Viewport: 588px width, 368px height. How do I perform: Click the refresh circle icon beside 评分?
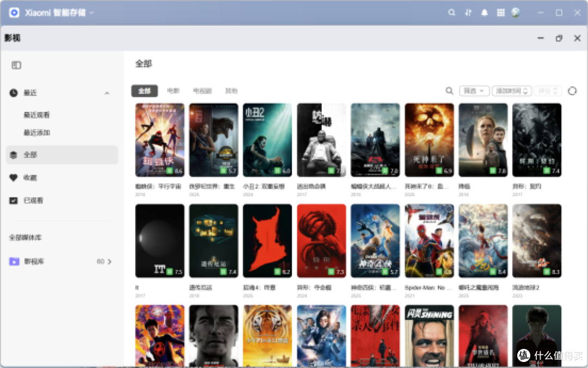coord(572,91)
